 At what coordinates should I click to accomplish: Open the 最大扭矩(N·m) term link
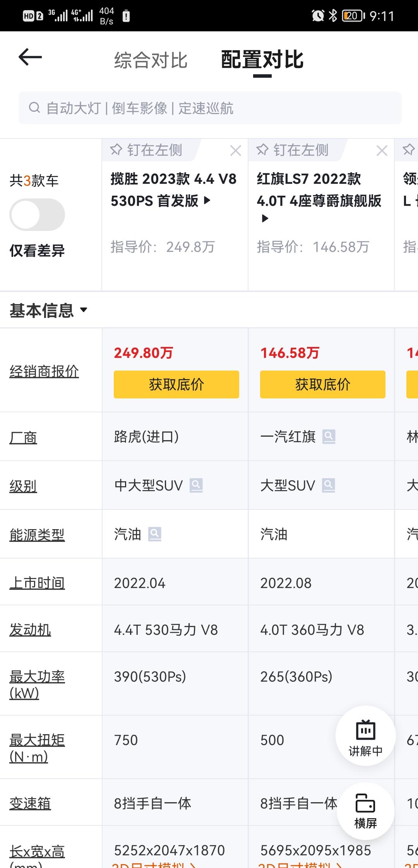point(37,748)
